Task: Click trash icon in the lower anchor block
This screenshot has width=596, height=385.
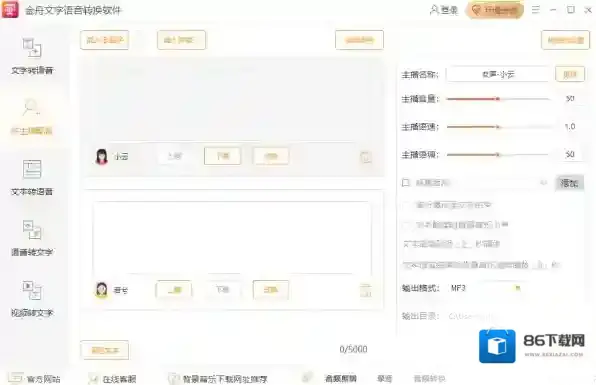Action: click(366, 290)
